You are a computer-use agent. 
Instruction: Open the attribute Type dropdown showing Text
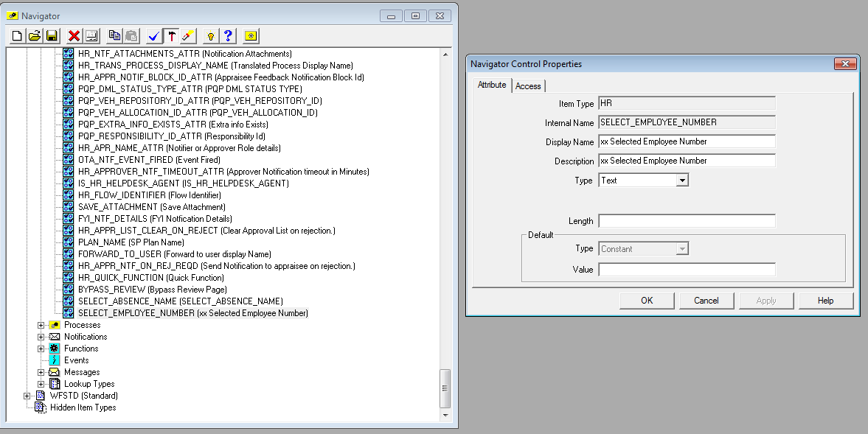(x=682, y=181)
